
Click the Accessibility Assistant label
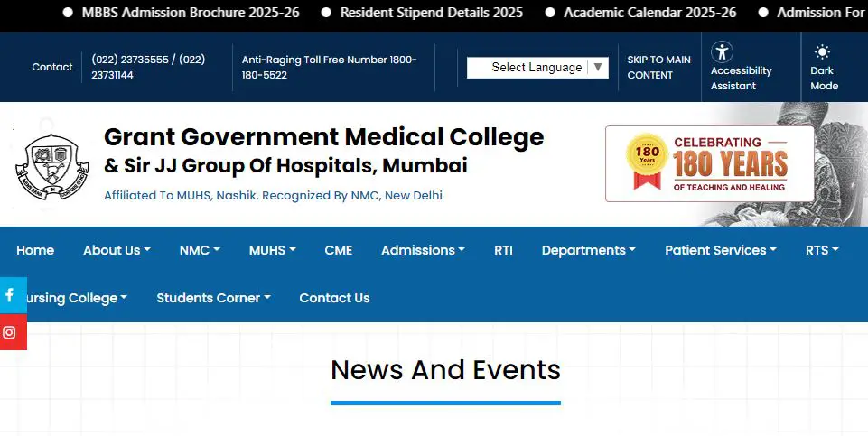click(x=741, y=78)
